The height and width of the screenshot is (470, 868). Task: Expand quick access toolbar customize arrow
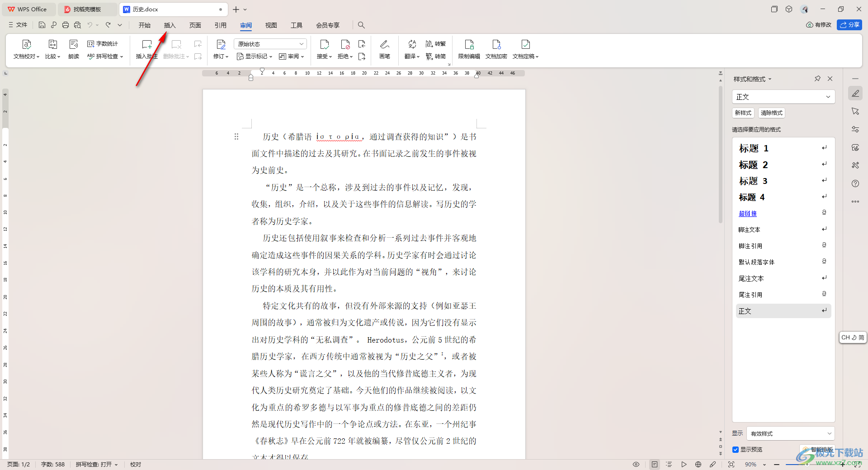(x=120, y=25)
